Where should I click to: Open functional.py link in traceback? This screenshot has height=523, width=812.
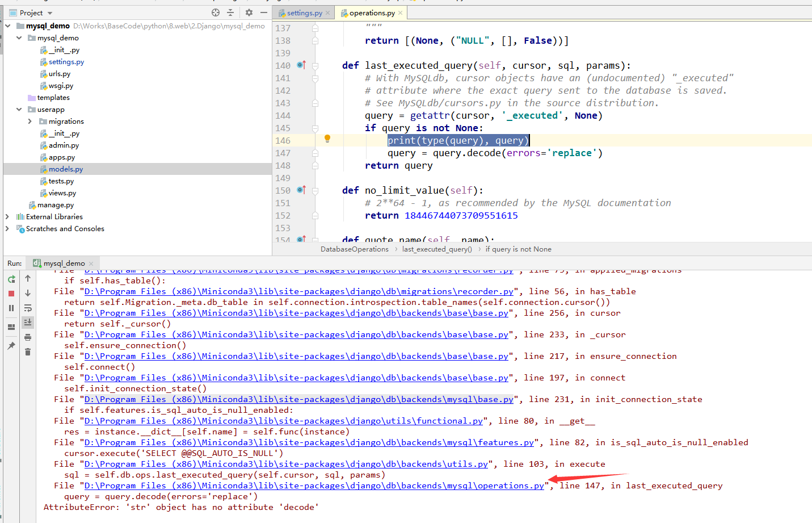click(284, 421)
